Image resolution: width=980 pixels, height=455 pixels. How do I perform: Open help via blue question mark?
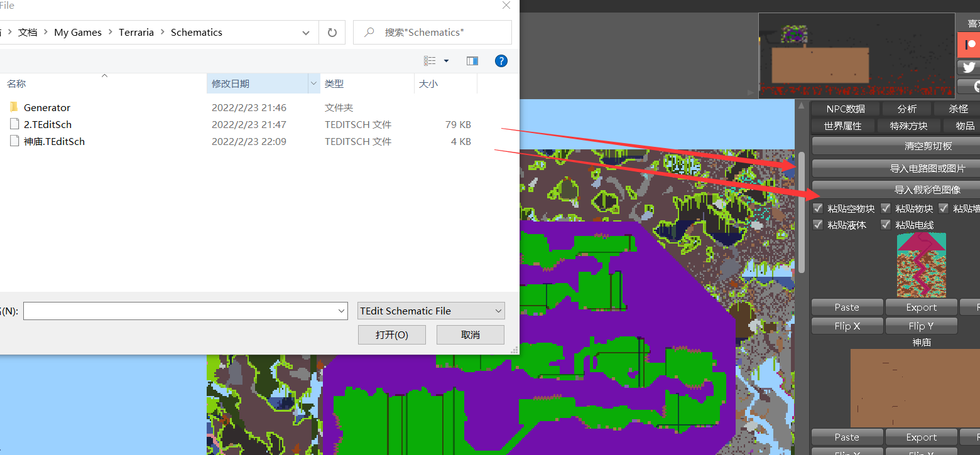[x=501, y=61]
